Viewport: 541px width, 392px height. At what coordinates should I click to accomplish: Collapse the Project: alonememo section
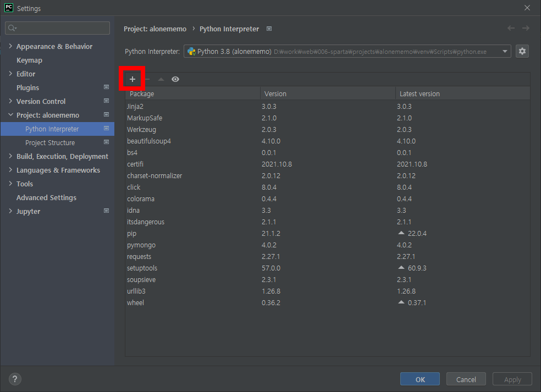tap(10, 114)
